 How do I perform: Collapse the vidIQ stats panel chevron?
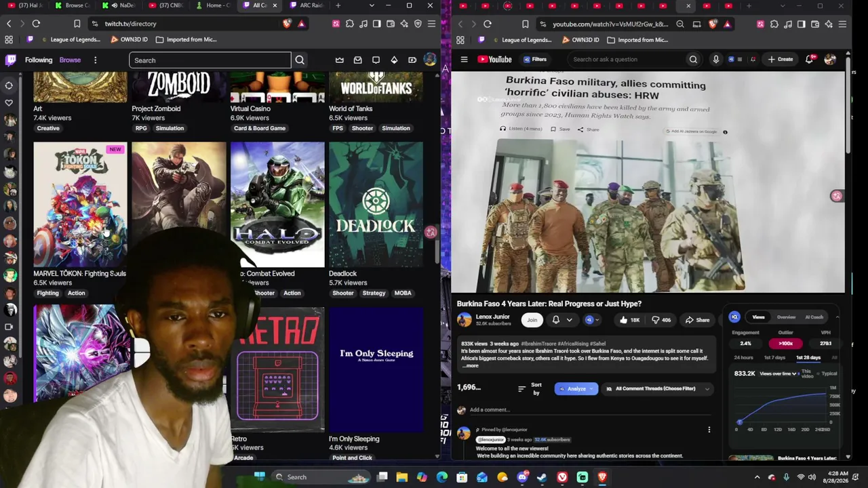pos(837,317)
